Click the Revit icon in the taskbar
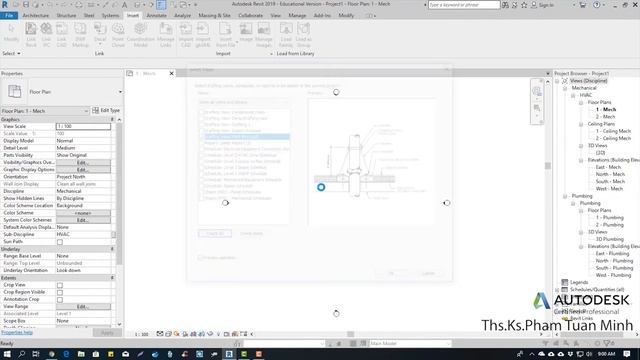Viewport: 640px width, 360px height. 229,354
